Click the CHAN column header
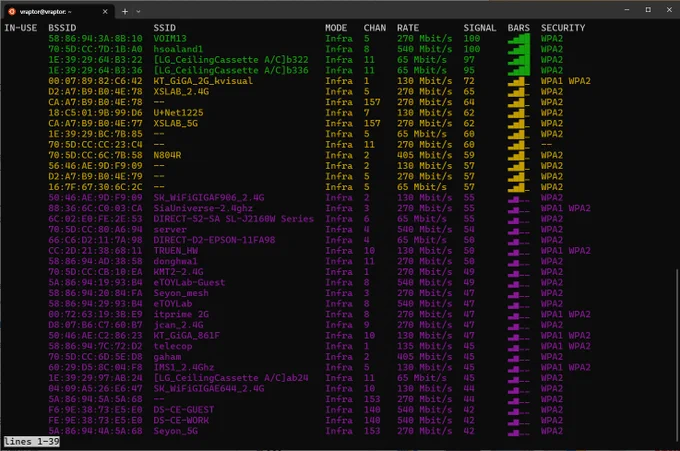 coord(375,28)
